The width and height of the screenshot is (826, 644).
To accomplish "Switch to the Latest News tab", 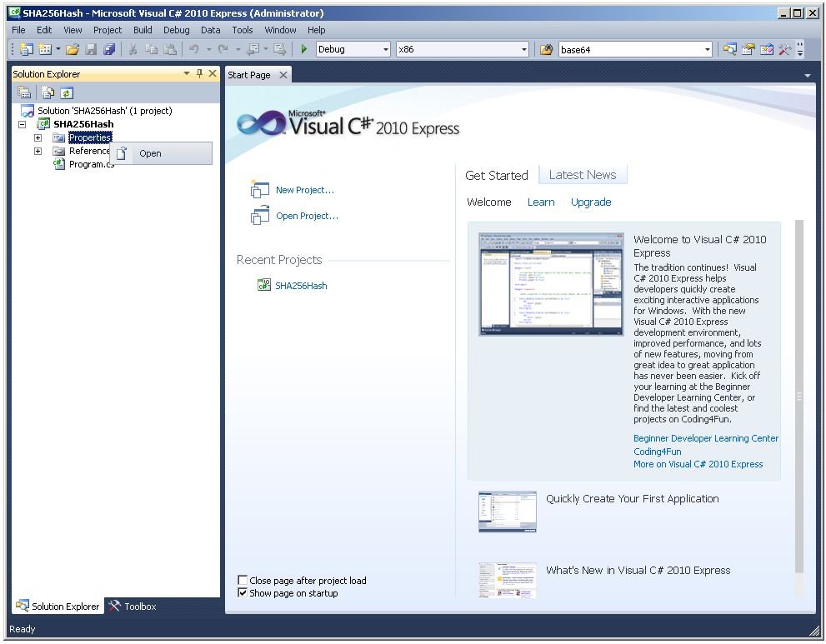I will (x=583, y=175).
